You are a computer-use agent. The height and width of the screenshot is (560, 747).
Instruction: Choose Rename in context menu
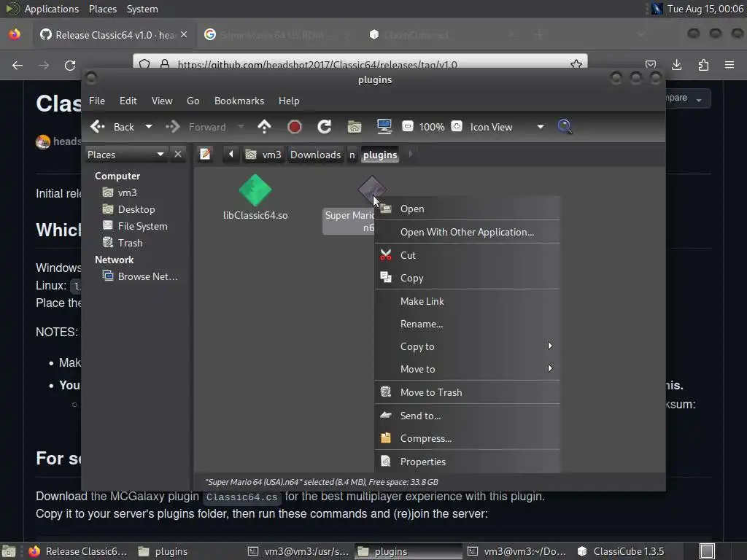[468, 324]
